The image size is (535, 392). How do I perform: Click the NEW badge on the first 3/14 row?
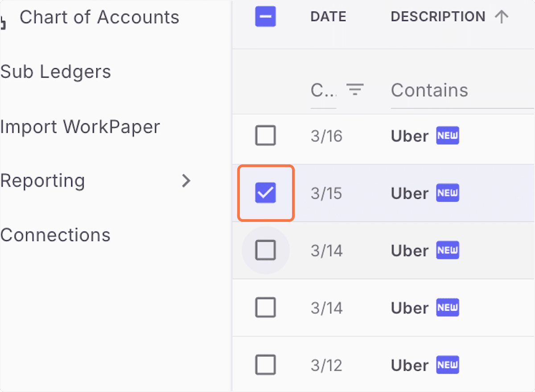click(447, 250)
